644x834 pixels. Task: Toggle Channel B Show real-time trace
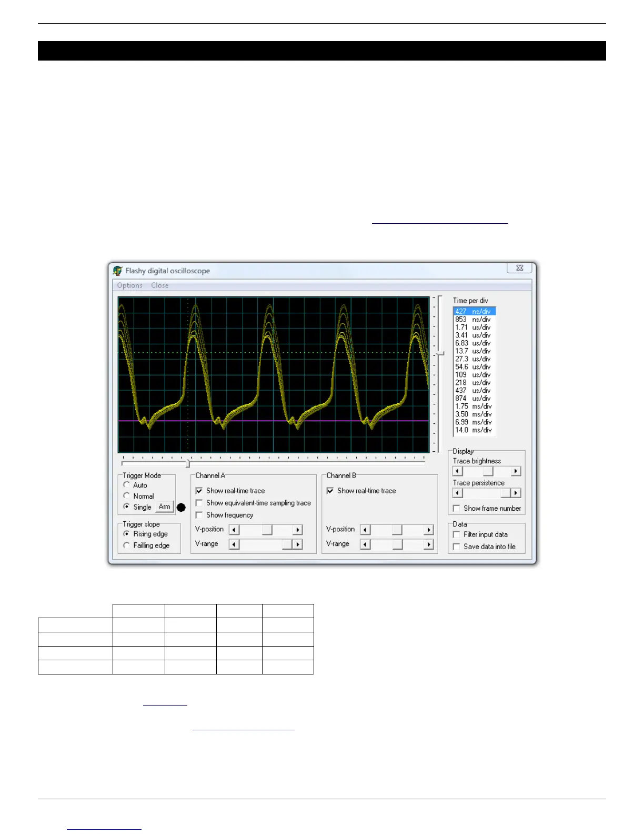(361, 491)
